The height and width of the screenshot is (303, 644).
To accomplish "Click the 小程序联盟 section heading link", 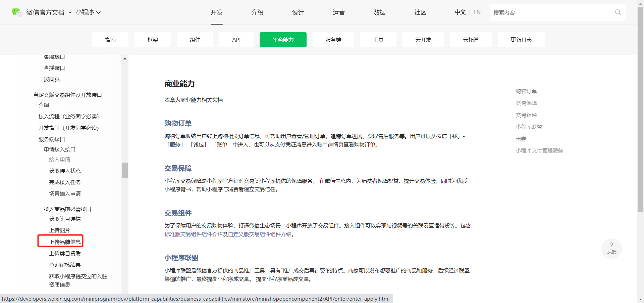I will point(181,258).
